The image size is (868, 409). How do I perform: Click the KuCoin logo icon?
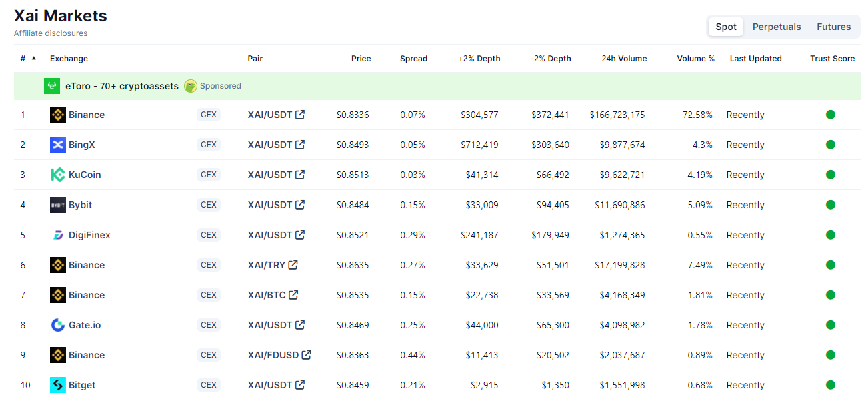point(58,175)
